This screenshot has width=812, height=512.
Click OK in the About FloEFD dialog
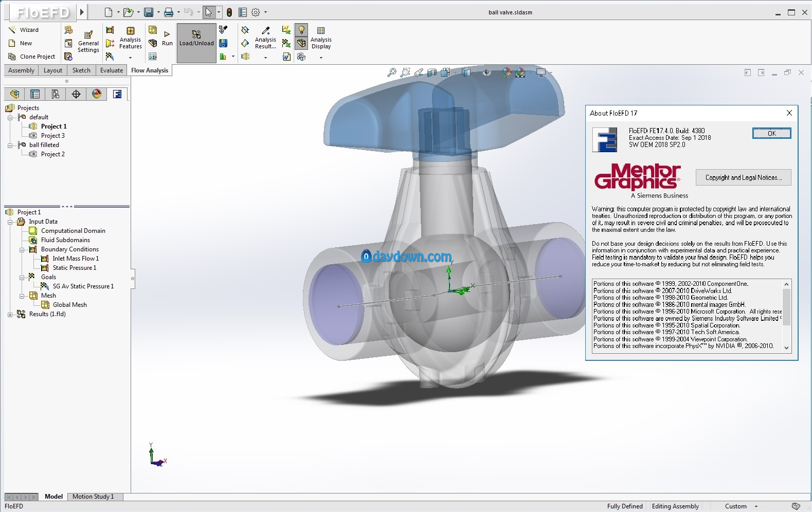tap(771, 134)
